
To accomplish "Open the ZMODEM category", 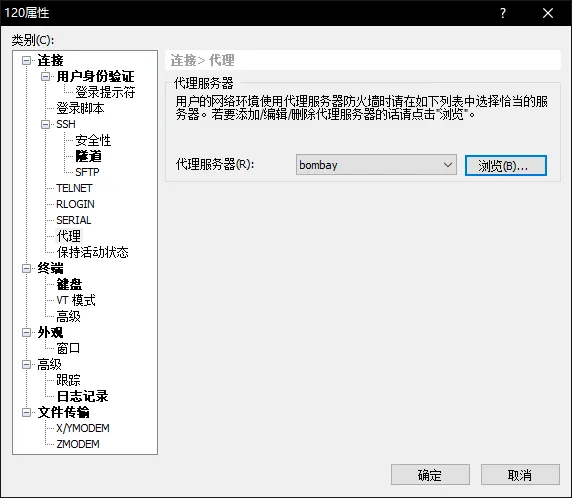I will [78, 444].
